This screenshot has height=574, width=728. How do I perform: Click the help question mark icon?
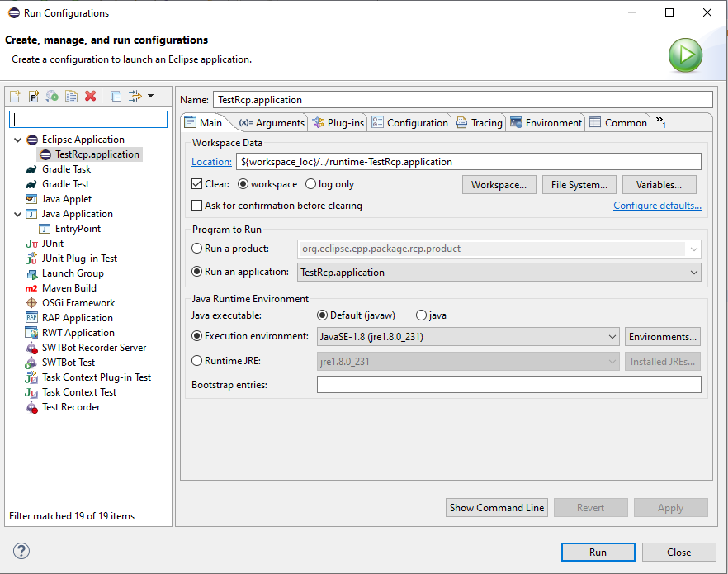pos(21,552)
